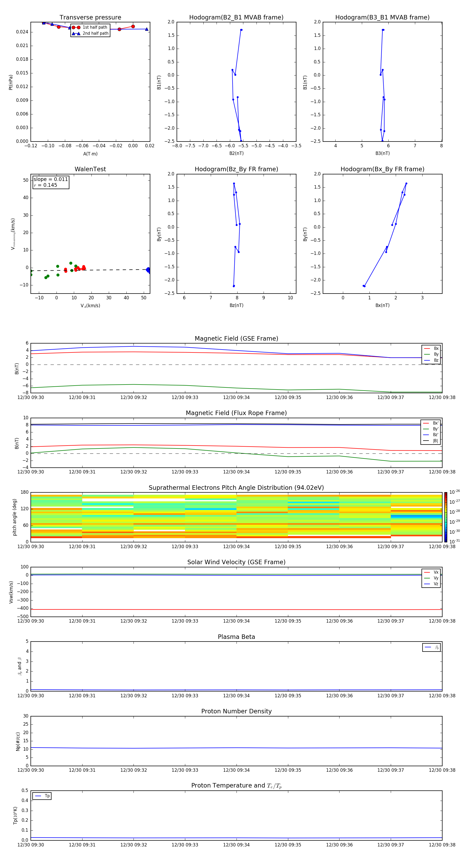Click the βp legend entry in Plasma Beta
The image size is (473, 868).
coord(431,647)
